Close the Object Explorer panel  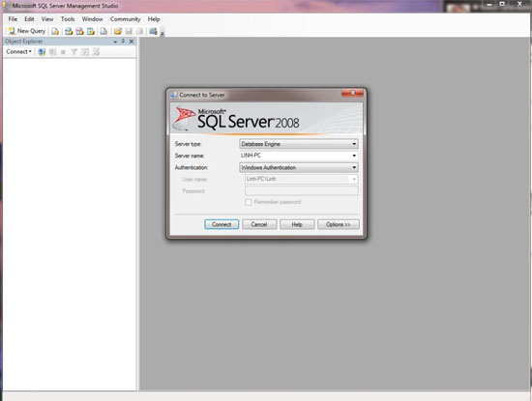[132, 42]
